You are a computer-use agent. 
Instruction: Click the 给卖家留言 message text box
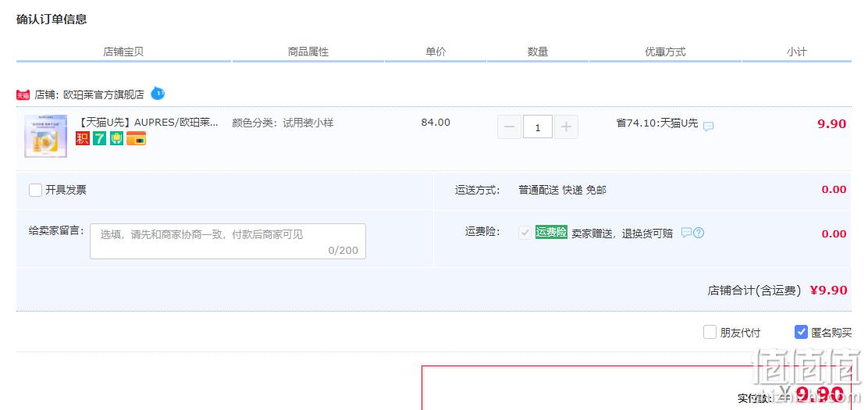point(227,241)
